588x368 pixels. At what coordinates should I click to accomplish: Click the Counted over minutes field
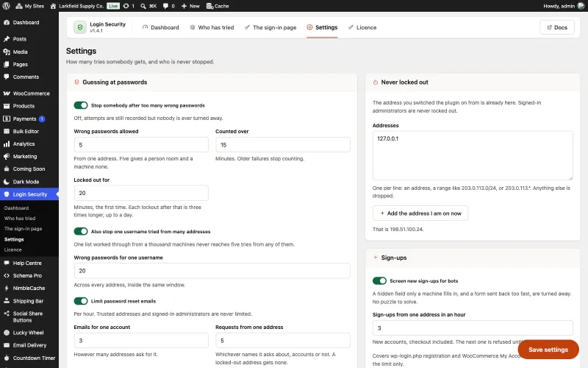tap(283, 145)
